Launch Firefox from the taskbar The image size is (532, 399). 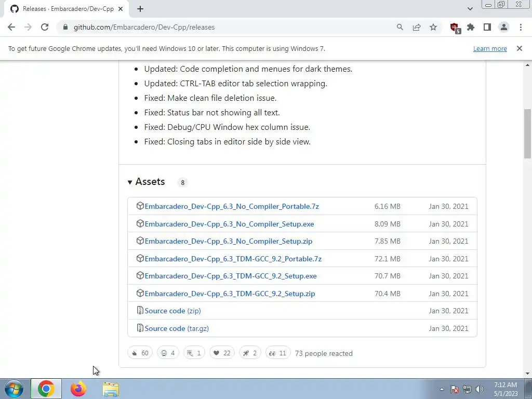78,389
